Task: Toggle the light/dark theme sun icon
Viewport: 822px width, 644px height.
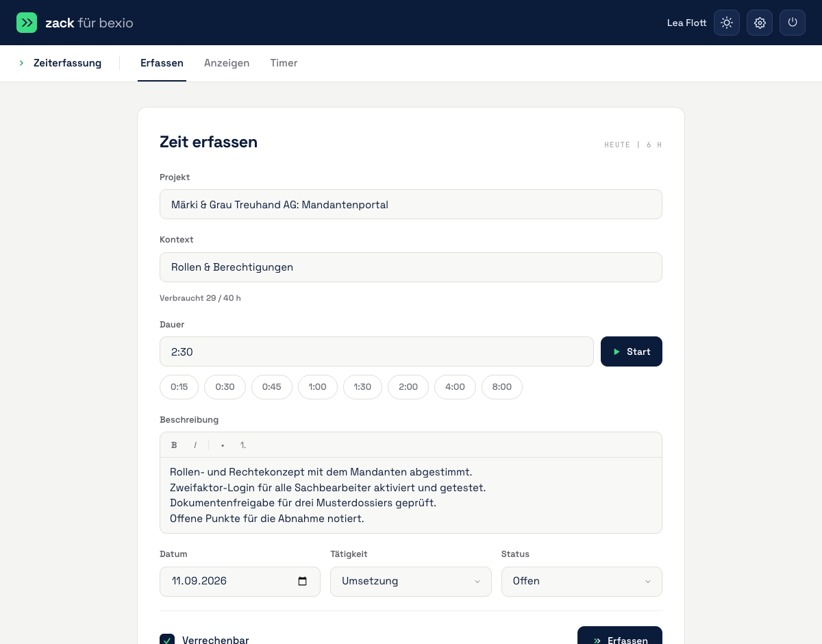Action: (x=727, y=23)
